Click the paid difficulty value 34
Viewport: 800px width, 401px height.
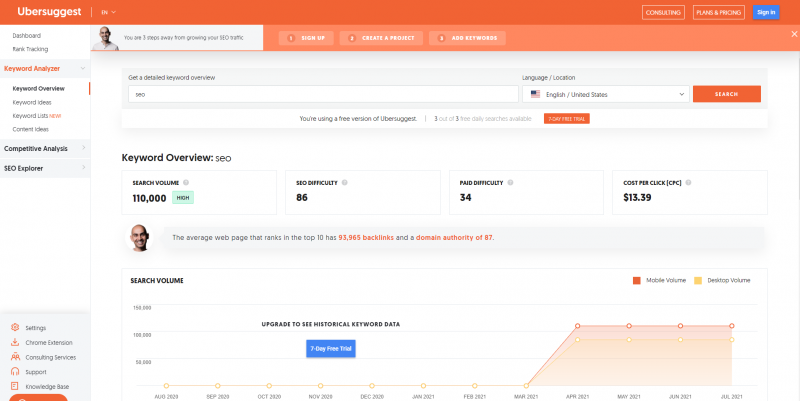465,197
